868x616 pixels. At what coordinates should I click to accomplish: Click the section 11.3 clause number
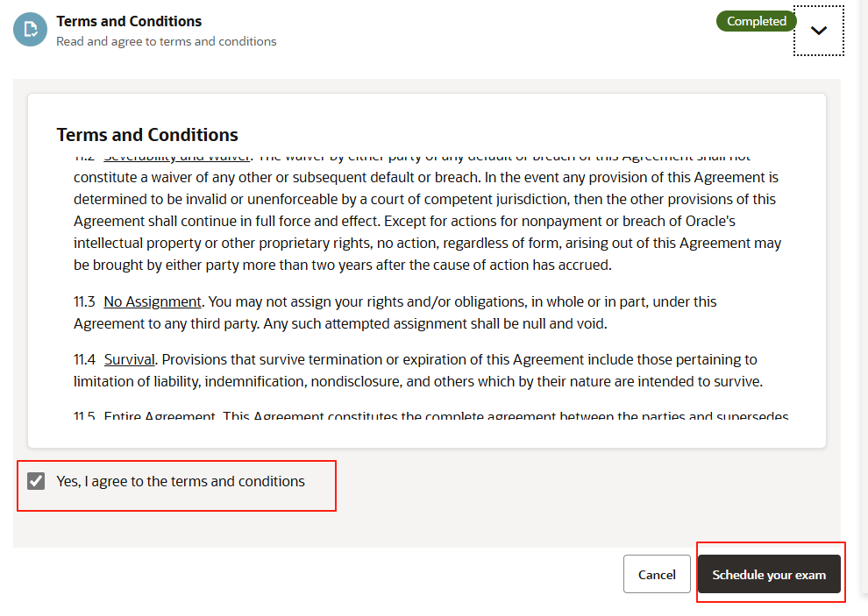(84, 301)
